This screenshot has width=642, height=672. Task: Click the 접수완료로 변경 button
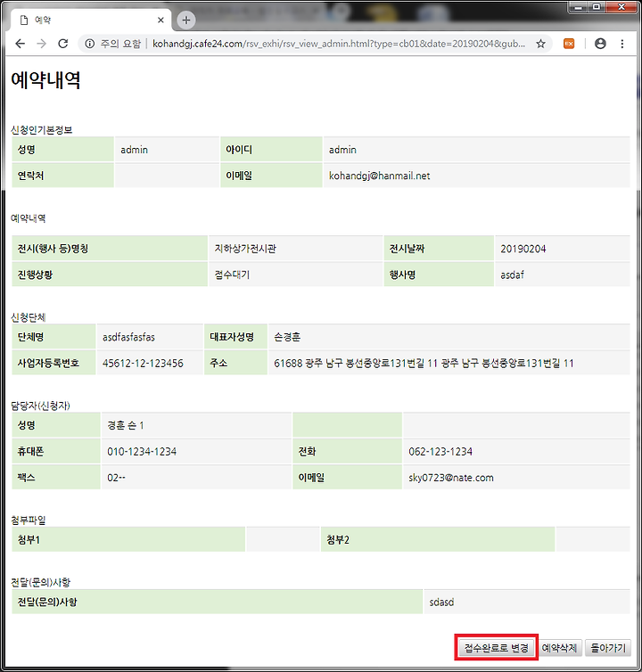(x=496, y=648)
